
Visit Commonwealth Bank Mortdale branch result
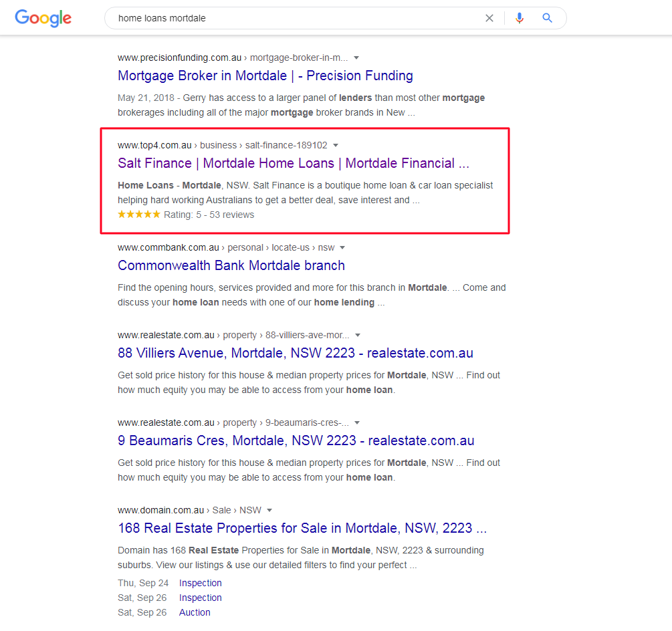click(x=231, y=265)
